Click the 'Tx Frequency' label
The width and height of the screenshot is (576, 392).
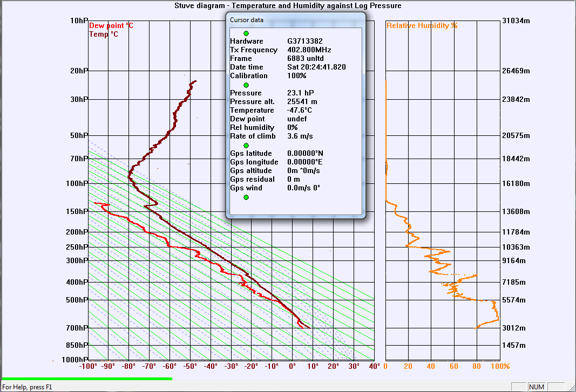coord(254,50)
